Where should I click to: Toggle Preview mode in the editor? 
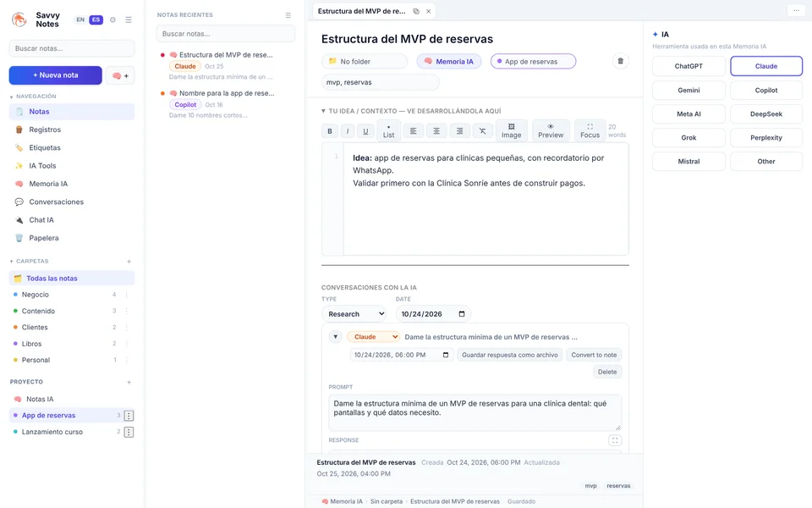[551, 131]
